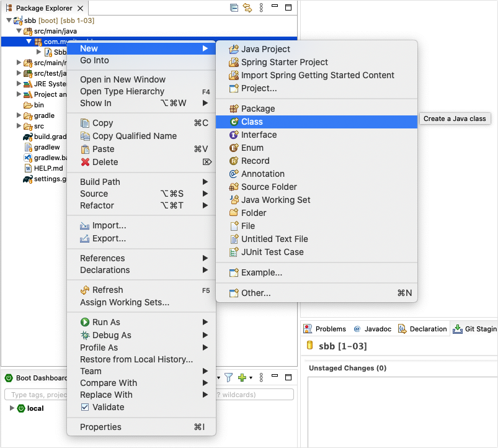Collapse src/main/java source folder
The height and width of the screenshot is (448, 498).
click(19, 31)
